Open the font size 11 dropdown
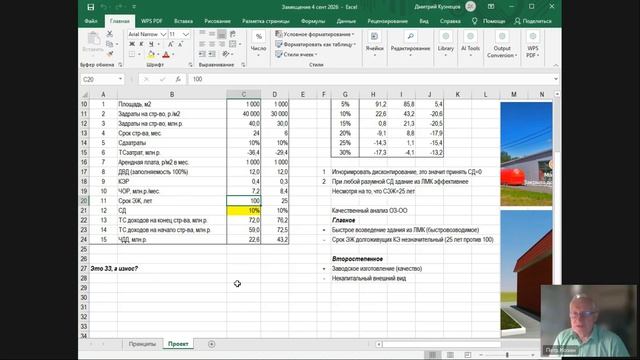 (186, 34)
